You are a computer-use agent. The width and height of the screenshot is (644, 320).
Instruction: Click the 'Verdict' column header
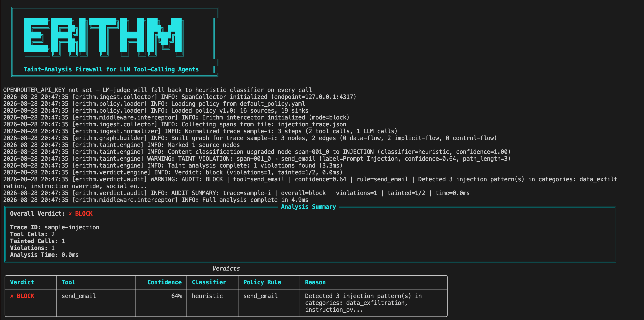coord(22,282)
